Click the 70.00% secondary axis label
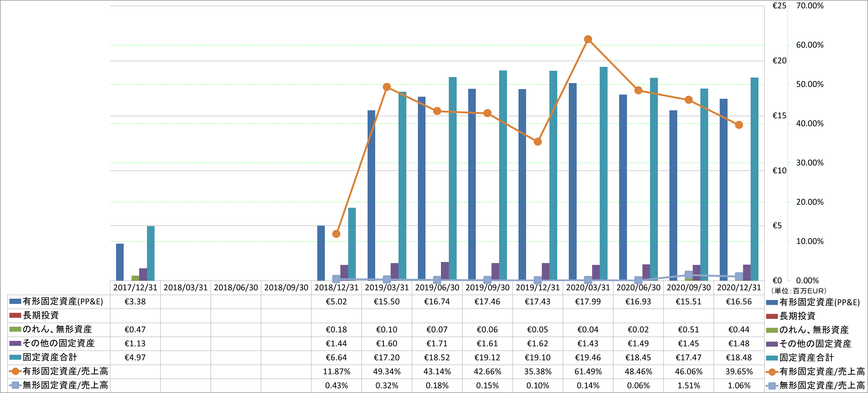Image resolution: width=868 pixels, height=393 pixels. click(810, 6)
